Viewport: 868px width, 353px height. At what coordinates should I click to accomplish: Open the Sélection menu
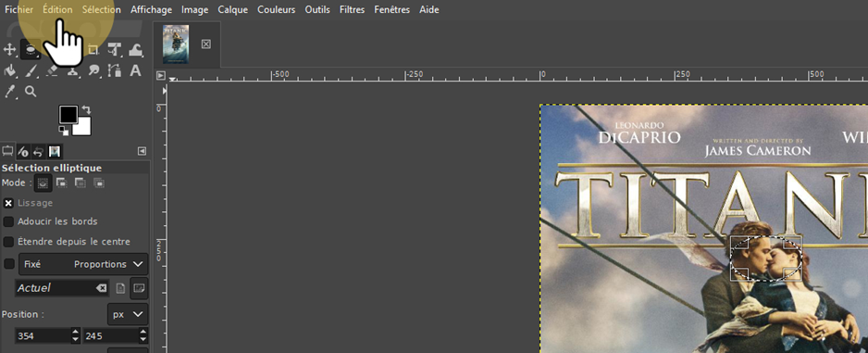pos(101,9)
